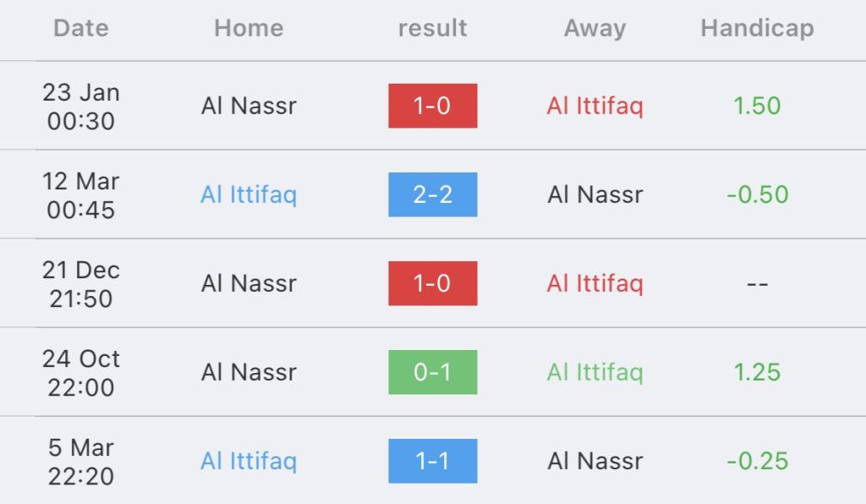Open the blue 2-2 result badge
This screenshot has width=866, height=504.
[x=432, y=194]
